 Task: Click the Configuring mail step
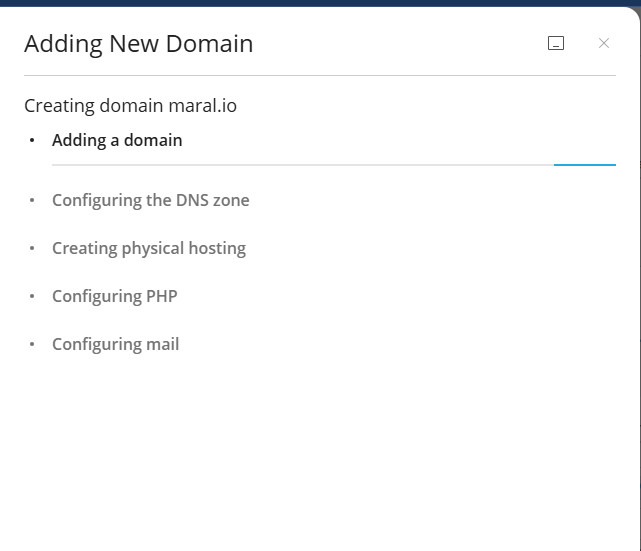click(115, 344)
